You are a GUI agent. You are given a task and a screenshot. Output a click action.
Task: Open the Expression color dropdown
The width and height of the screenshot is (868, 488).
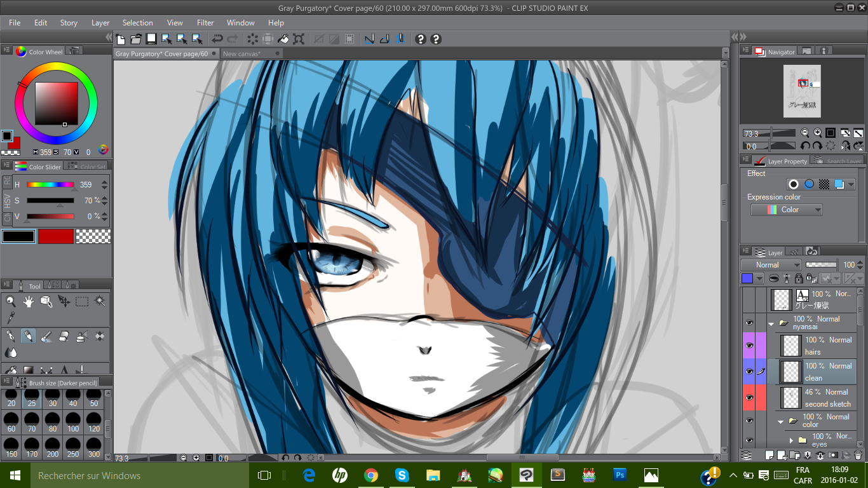pos(786,210)
